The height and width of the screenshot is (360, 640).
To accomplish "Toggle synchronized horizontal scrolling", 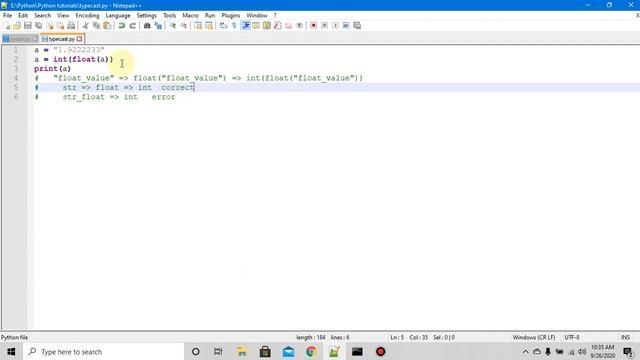I will 209,26.
